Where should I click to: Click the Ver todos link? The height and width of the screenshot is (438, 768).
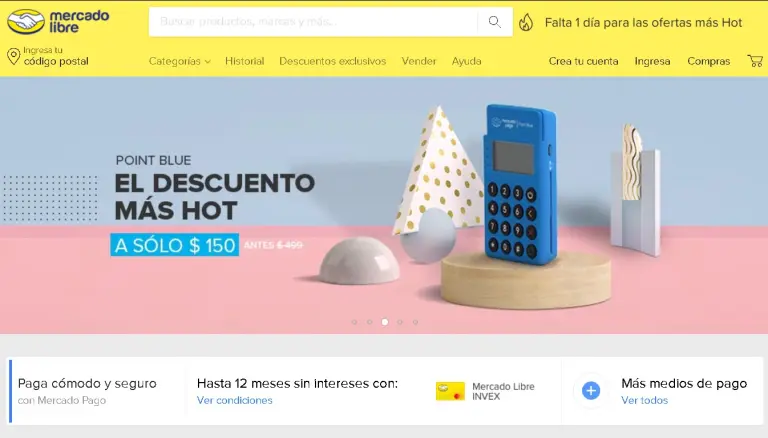pos(645,400)
